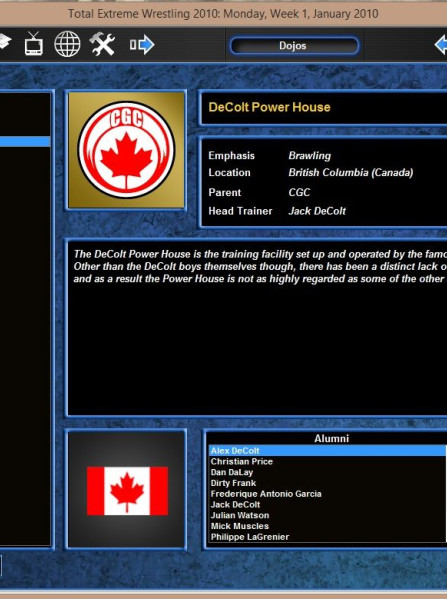
Task: Click the CGC maple leaf logo
Action: [126, 150]
